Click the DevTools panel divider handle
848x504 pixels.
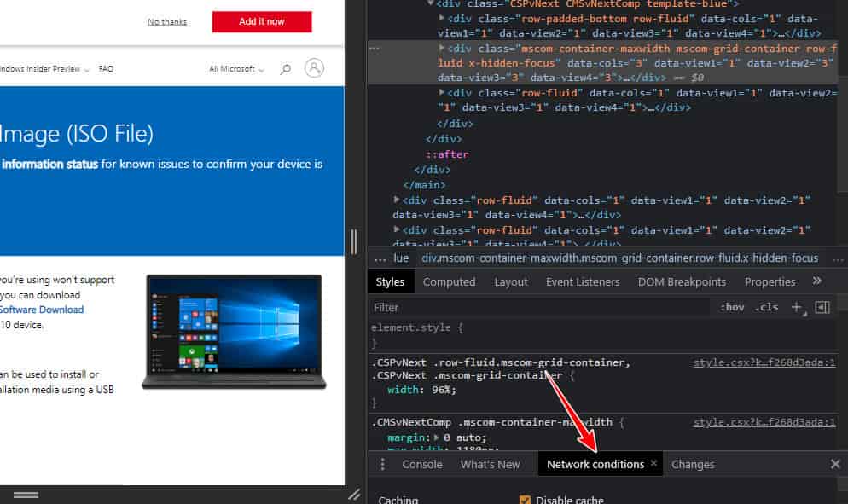tap(354, 241)
